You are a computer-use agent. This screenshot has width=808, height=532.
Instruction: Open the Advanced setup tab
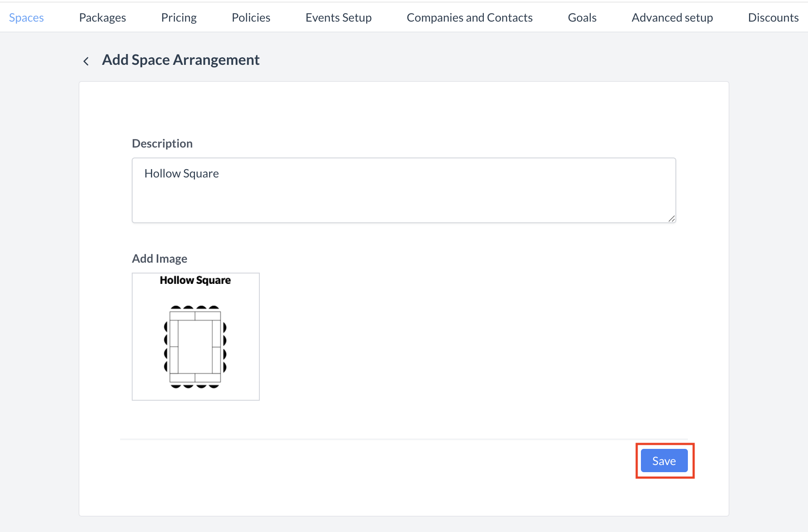tap(672, 17)
